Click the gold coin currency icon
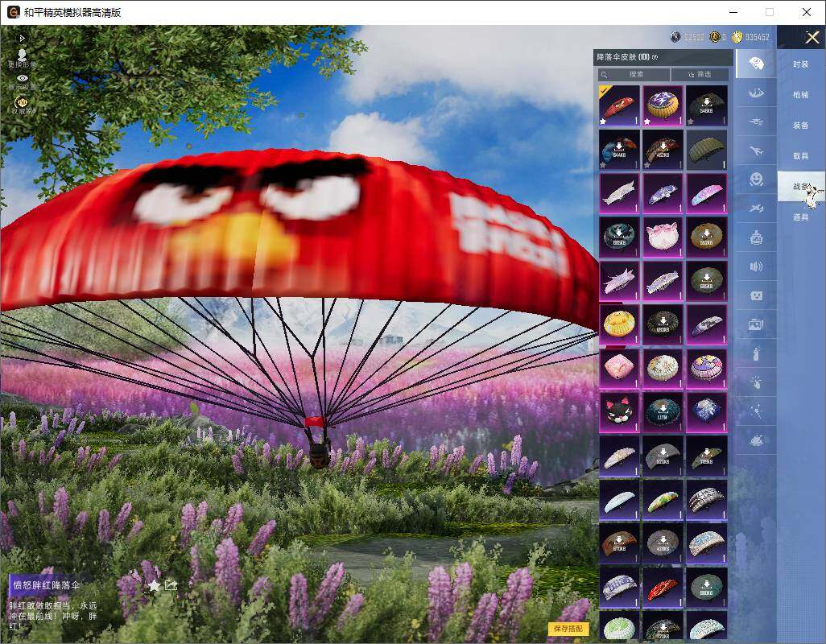Screen dimensions: 826x644 (x=737, y=36)
